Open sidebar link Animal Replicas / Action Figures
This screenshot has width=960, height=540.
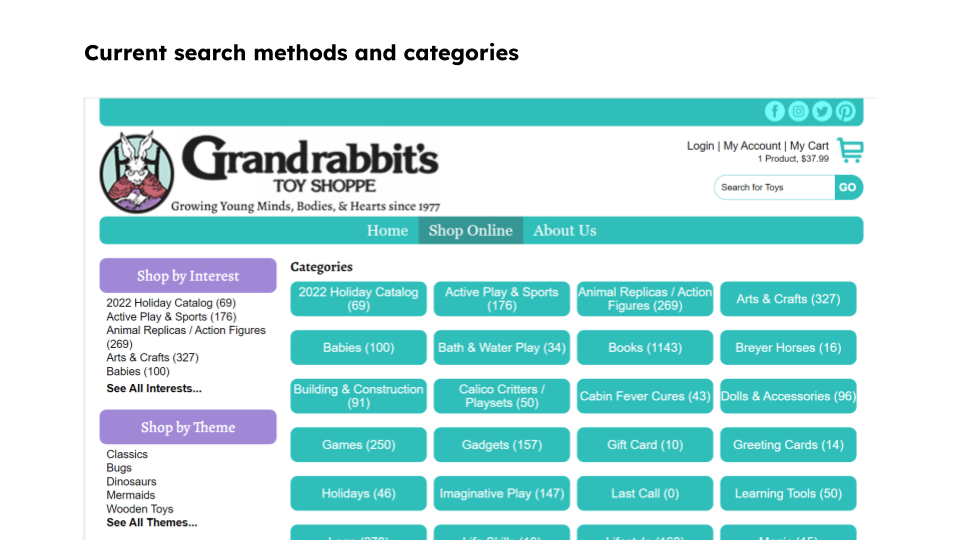tap(186, 337)
